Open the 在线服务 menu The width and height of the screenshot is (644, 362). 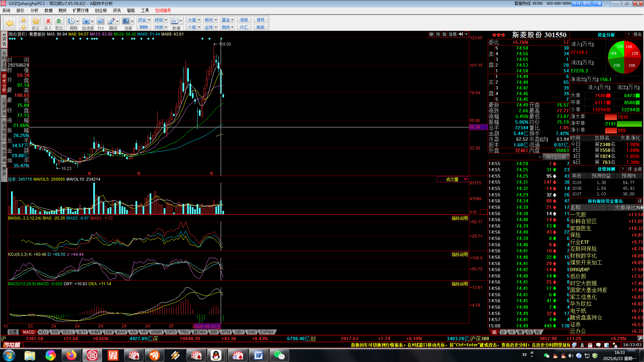(163, 10)
